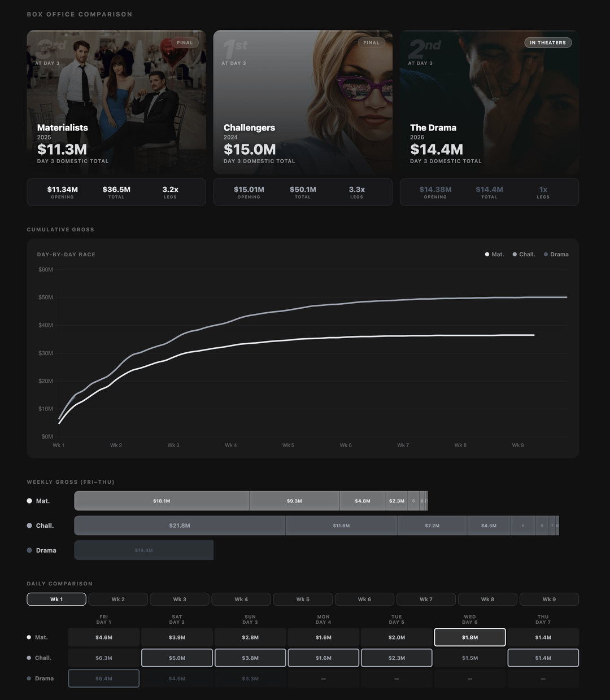The width and height of the screenshot is (610, 700).
Task: Select Challengers Saturday $5.0M cell
Action: 177,658
